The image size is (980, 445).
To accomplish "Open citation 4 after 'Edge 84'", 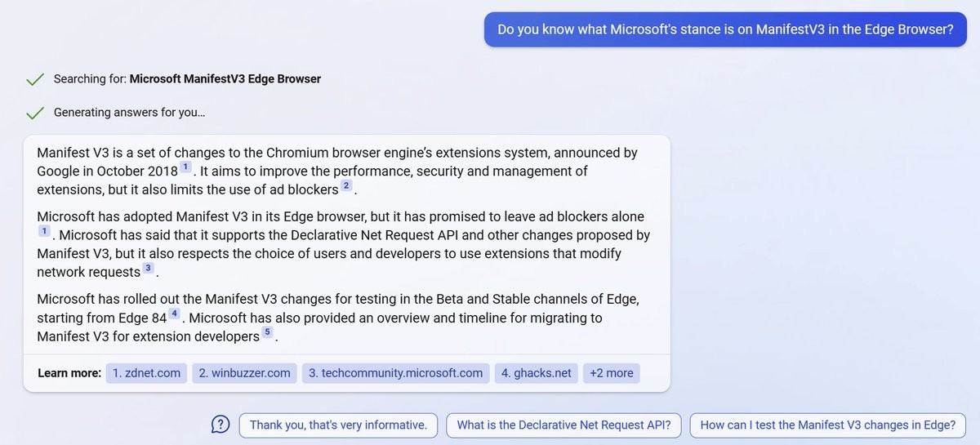I will 174,314.
